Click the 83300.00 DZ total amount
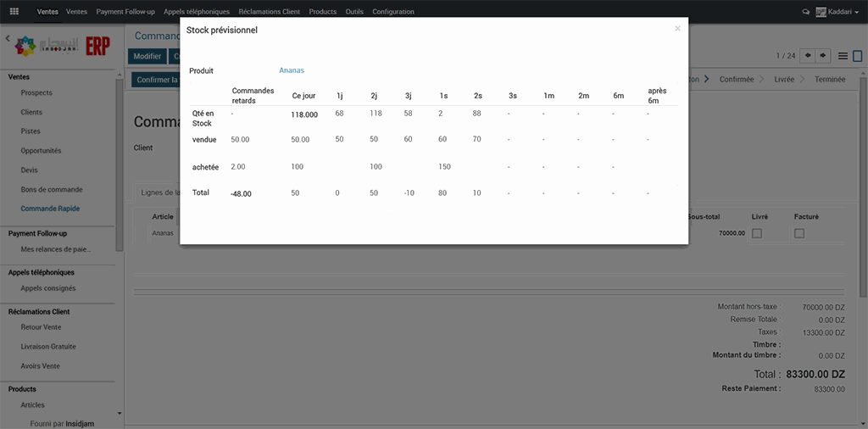This screenshot has width=868, height=429. (x=815, y=374)
